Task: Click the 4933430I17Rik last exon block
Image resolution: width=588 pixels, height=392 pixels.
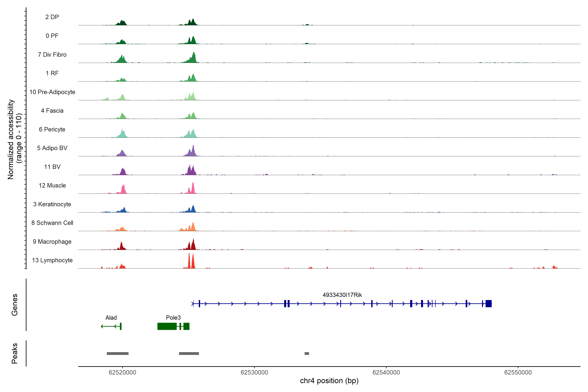Action: (x=489, y=303)
